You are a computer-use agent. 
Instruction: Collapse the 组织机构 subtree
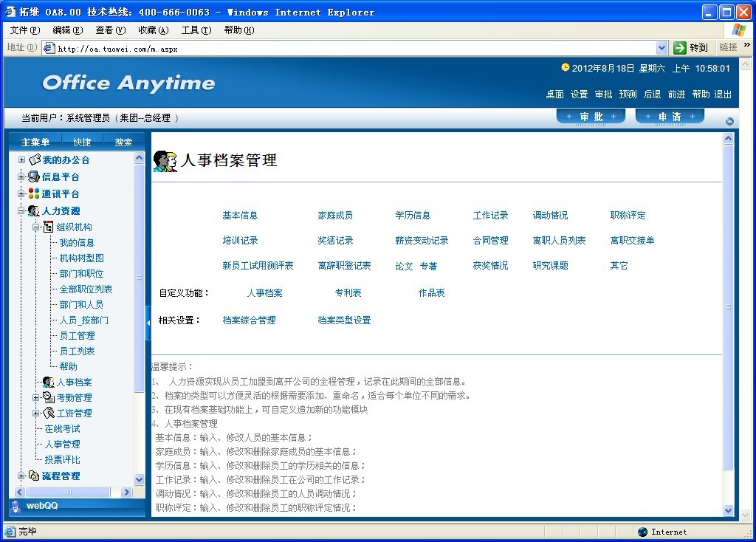click(35, 227)
